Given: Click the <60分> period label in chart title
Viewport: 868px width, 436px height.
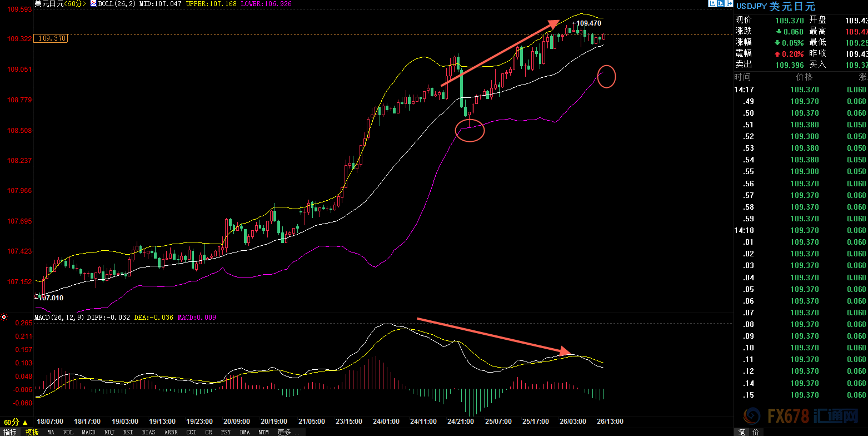Looking at the screenshot, I should [73, 4].
